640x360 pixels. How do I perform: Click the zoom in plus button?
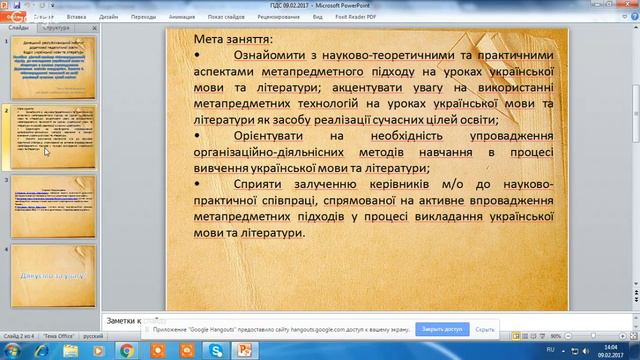tap(622, 336)
